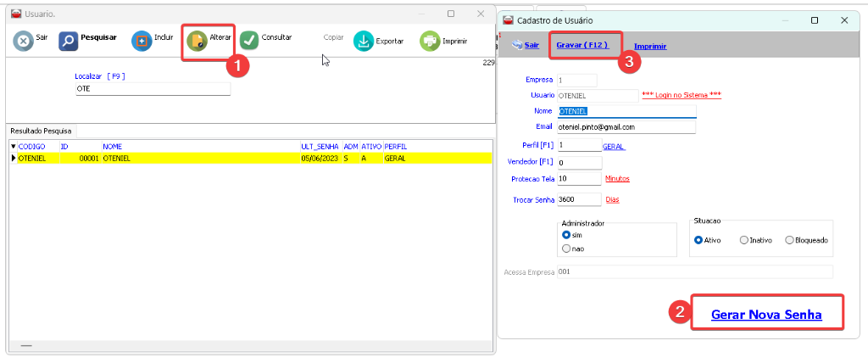The image size is (868, 363).
Task: Select Administrador 'nao' radio button
Action: [566, 249]
